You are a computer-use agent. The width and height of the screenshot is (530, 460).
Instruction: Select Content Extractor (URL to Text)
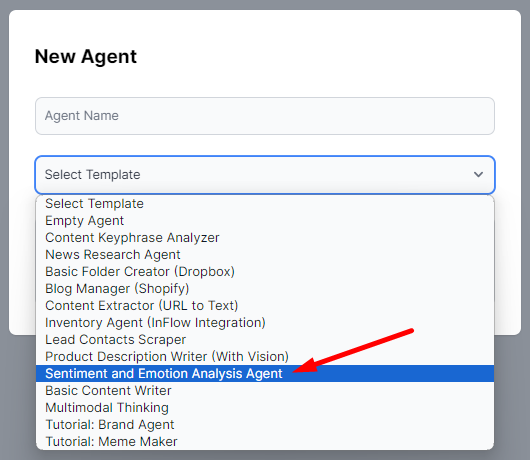pyautogui.click(x=265, y=306)
